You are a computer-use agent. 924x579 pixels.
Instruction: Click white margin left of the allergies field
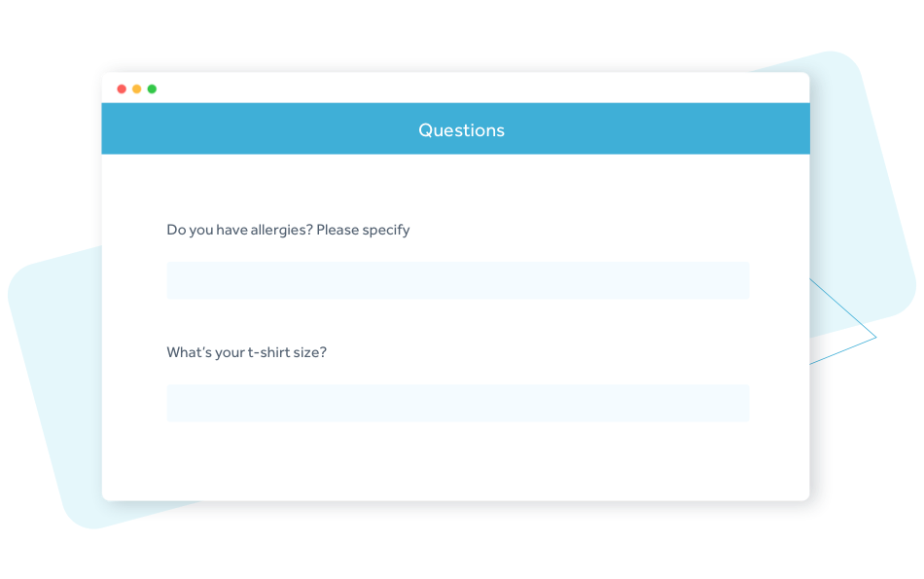click(134, 280)
